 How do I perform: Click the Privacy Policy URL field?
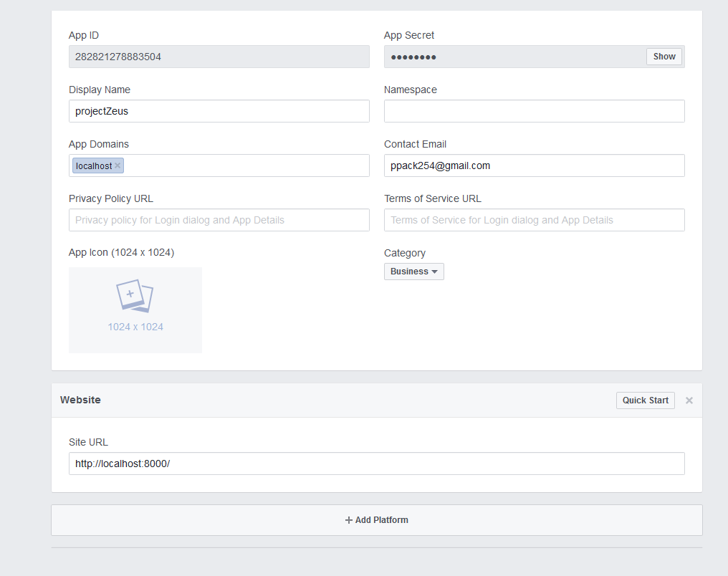click(219, 220)
